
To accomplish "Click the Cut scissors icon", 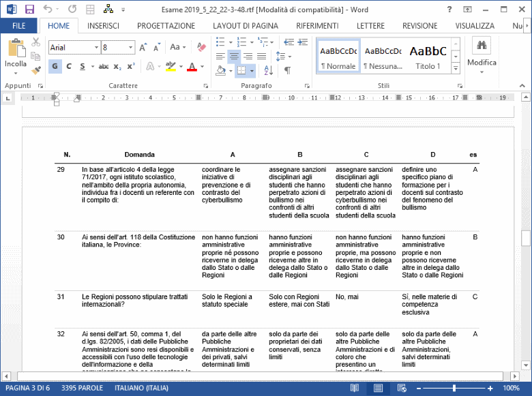I will 36,42.
